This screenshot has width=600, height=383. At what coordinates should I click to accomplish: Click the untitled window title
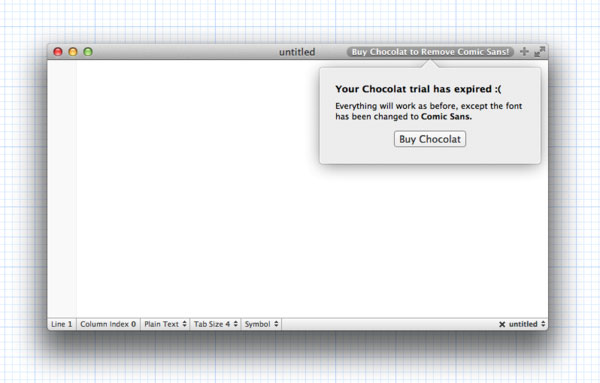click(x=297, y=52)
